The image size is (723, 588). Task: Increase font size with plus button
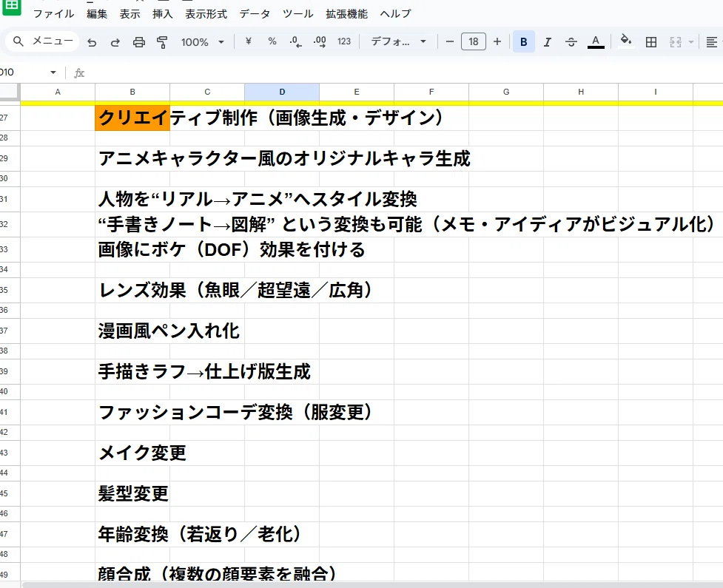tap(497, 41)
